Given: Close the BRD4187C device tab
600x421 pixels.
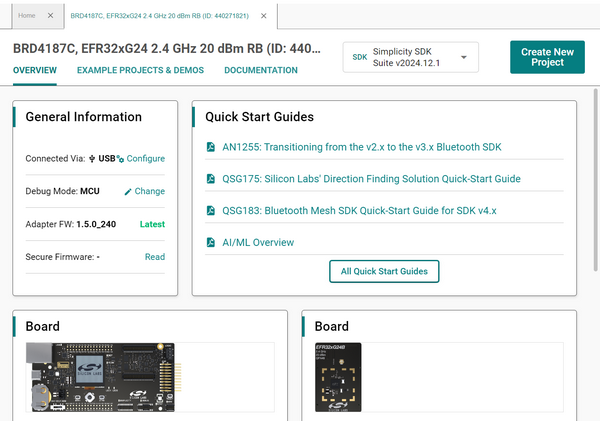Looking at the screenshot, I should (264, 16).
